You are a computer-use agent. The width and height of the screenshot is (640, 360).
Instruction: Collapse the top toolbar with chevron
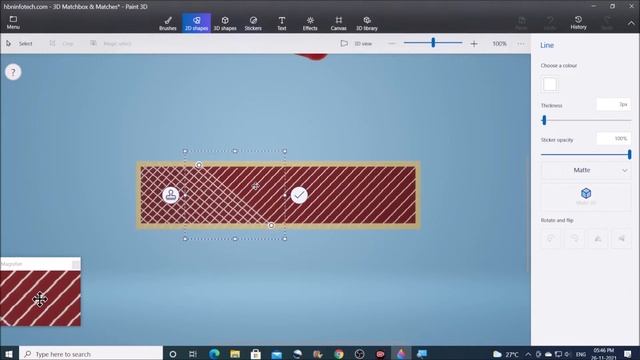(x=631, y=23)
